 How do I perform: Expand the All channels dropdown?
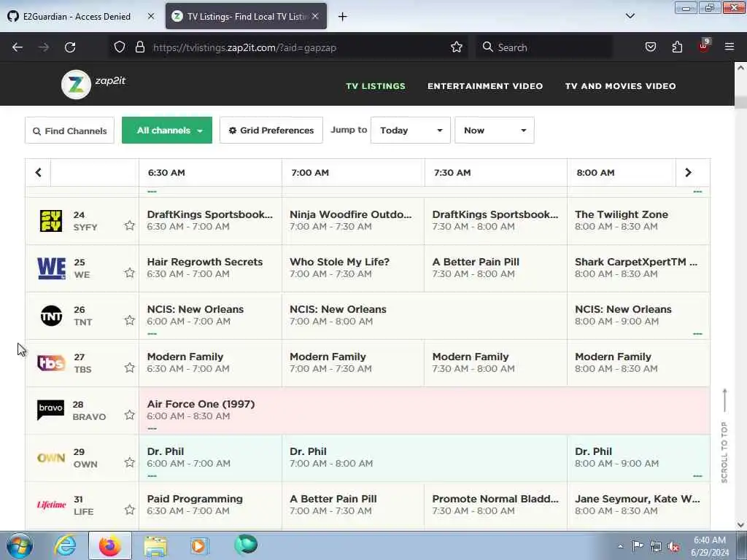[167, 130]
